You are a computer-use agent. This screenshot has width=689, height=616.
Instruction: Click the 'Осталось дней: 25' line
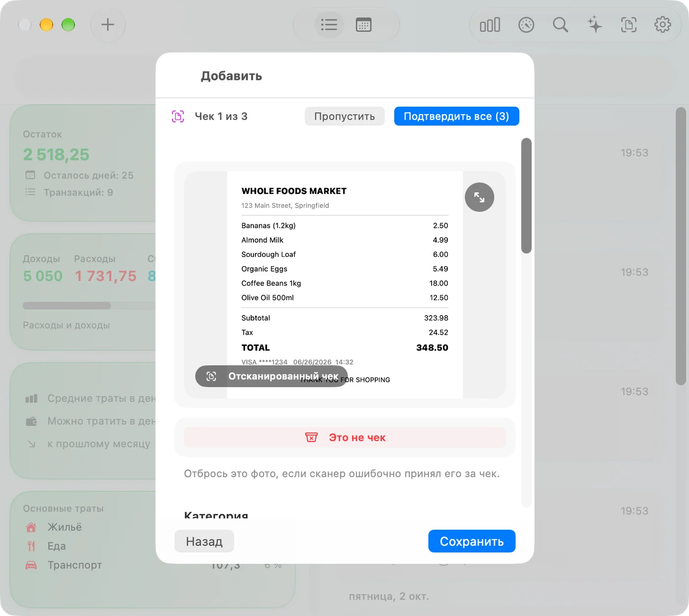point(79,176)
